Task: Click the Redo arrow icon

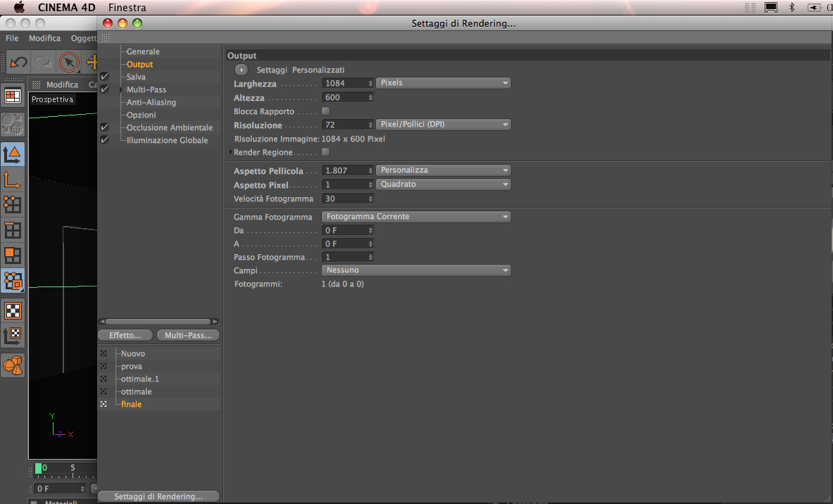Action: point(42,63)
